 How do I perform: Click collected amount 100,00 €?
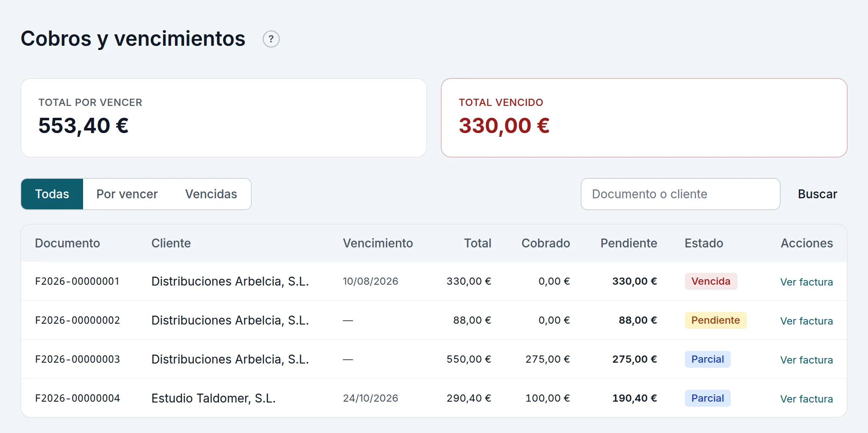pos(548,398)
